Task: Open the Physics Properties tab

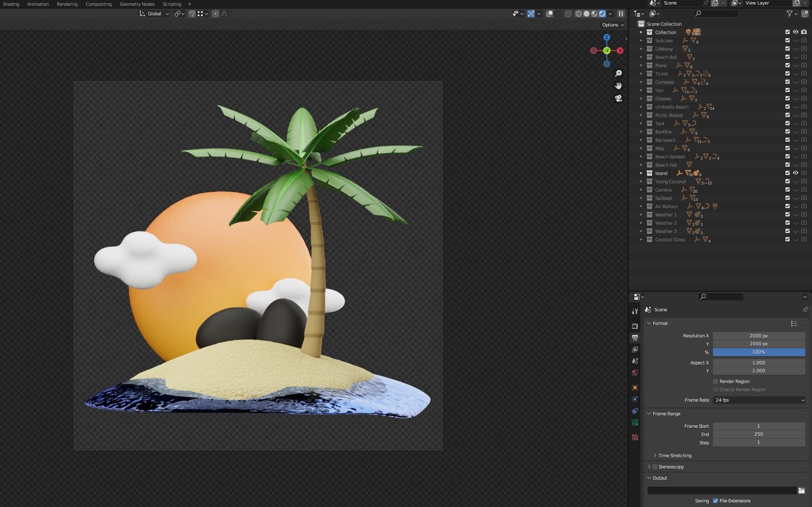Action: 635,411
